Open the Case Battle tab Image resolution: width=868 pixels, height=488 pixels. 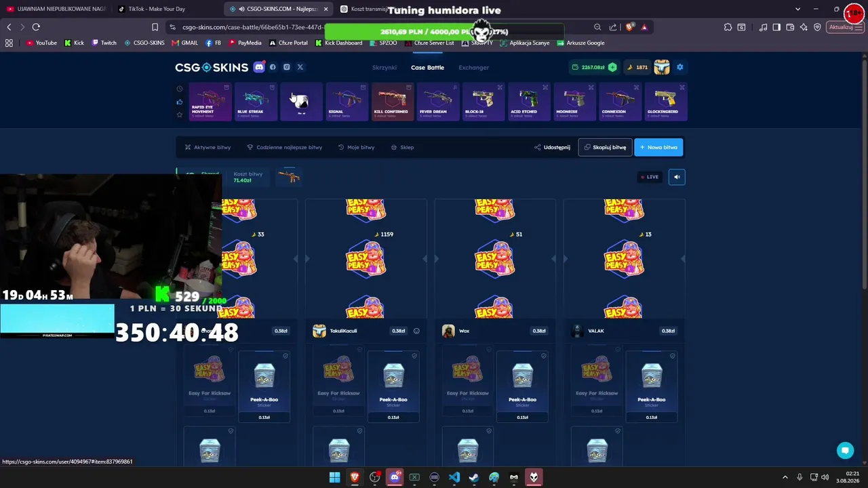point(427,67)
